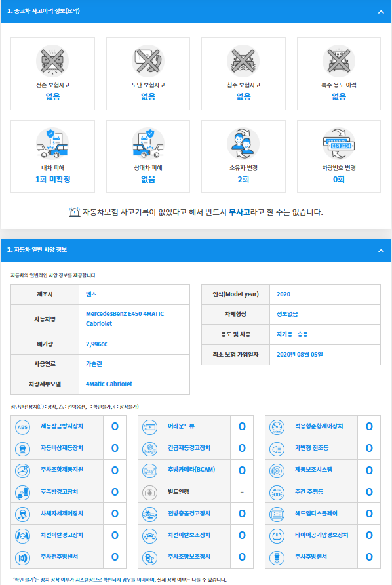Image resolution: width=392 pixels, height=585 pixels.
Task: Click the 소유자 변경 owner swap icon
Action: tap(243, 144)
